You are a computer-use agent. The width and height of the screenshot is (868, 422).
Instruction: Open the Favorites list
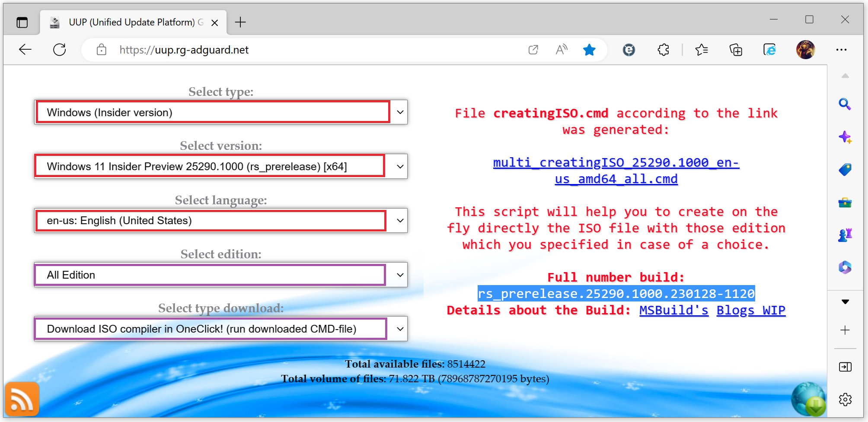tap(702, 50)
